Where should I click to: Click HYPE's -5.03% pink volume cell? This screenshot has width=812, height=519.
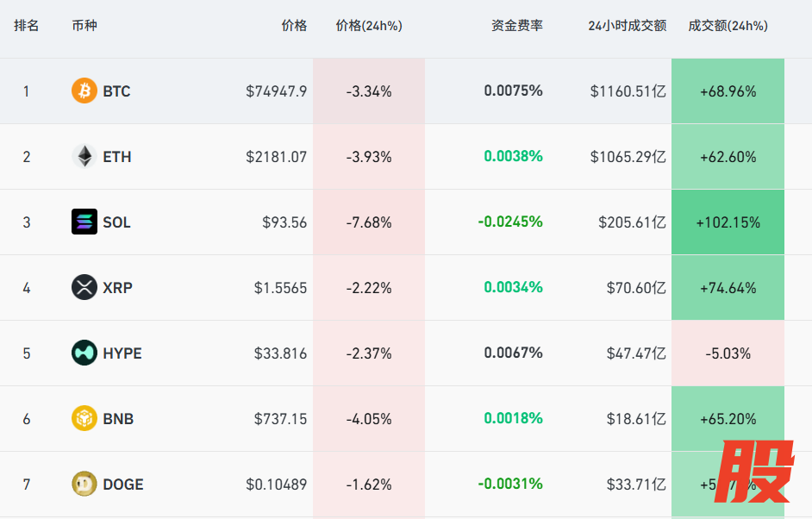(728, 353)
